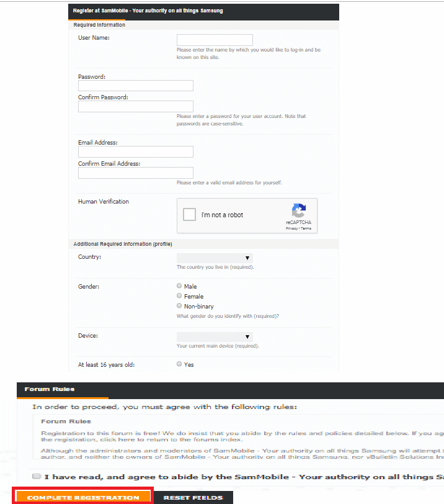Click 'Register at SamMobile' title text

(148, 11)
